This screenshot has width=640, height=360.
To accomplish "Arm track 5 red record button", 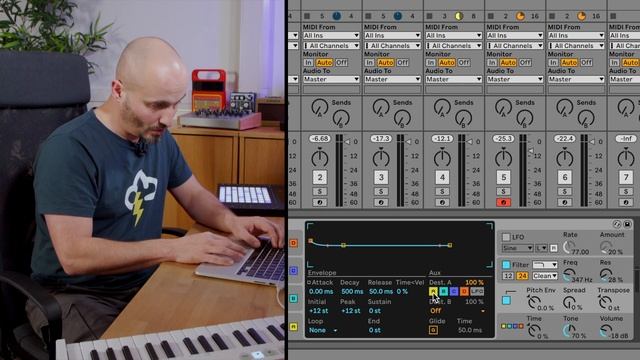I will [503, 202].
